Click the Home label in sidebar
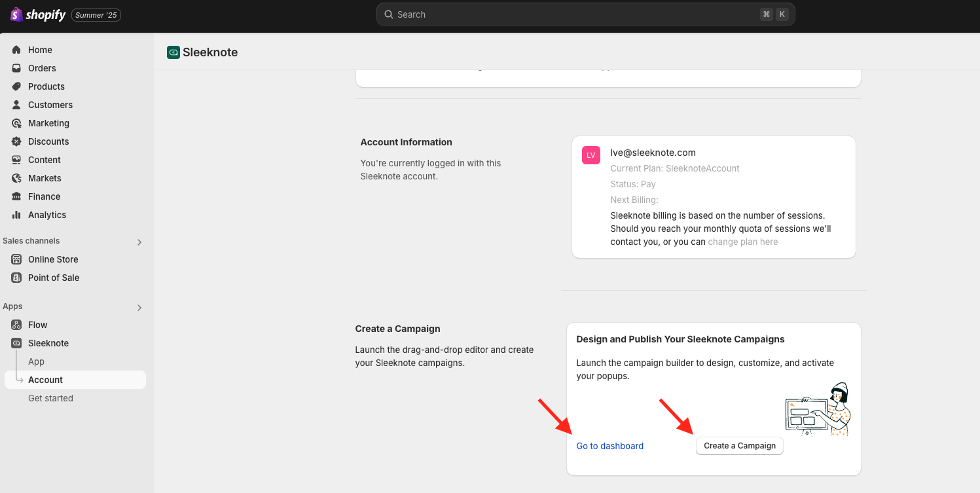 pos(40,50)
